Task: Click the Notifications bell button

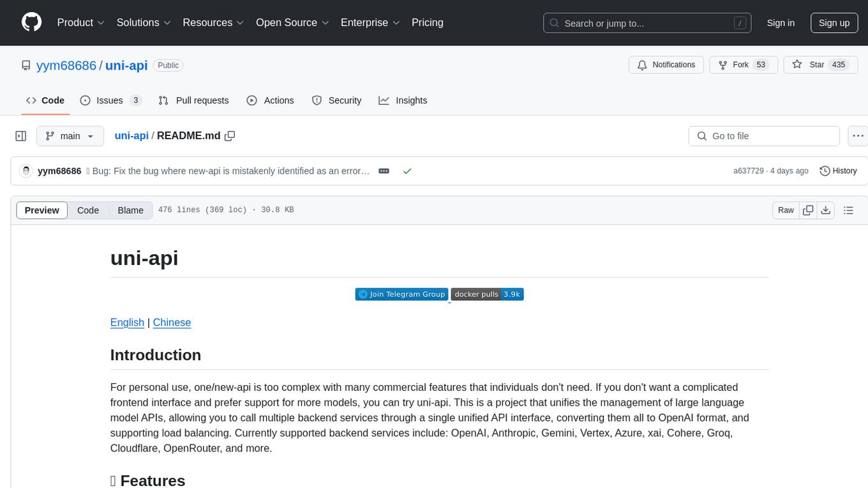Action: pyautogui.click(x=666, y=65)
